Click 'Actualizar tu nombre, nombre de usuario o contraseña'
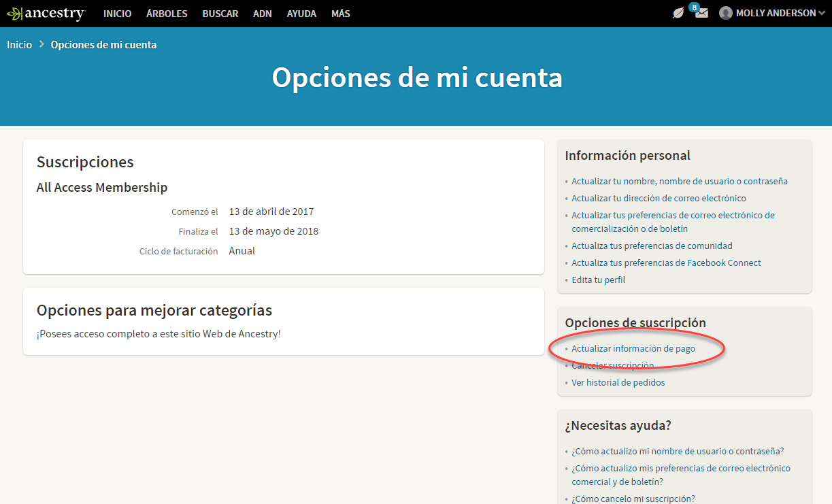This screenshot has height=504, width=832. [x=680, y=182]
